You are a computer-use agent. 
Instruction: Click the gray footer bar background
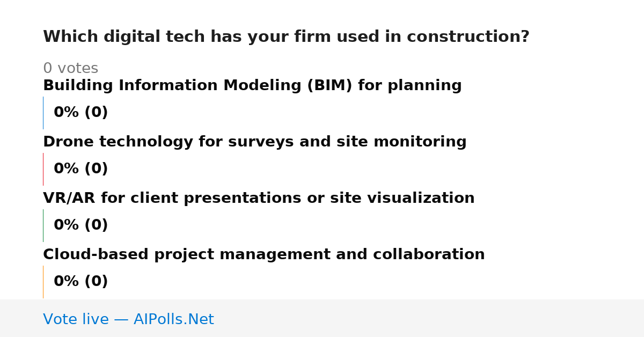[429, 318]
